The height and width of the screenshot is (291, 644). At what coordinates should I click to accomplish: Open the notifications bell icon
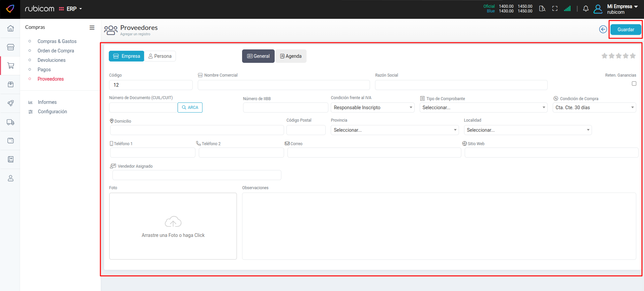[x=586, y=9]
